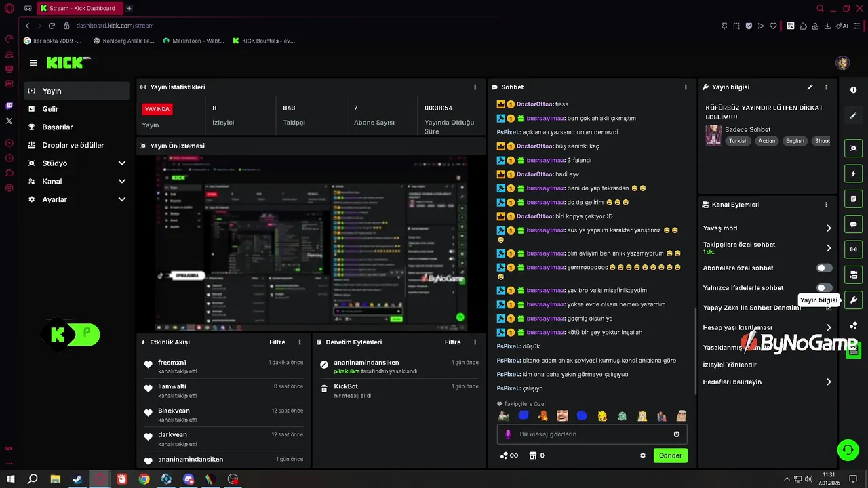Click the purple microphone icon in chat box
Viewport: 868px width, 488px height.
(x=508, y=434)
